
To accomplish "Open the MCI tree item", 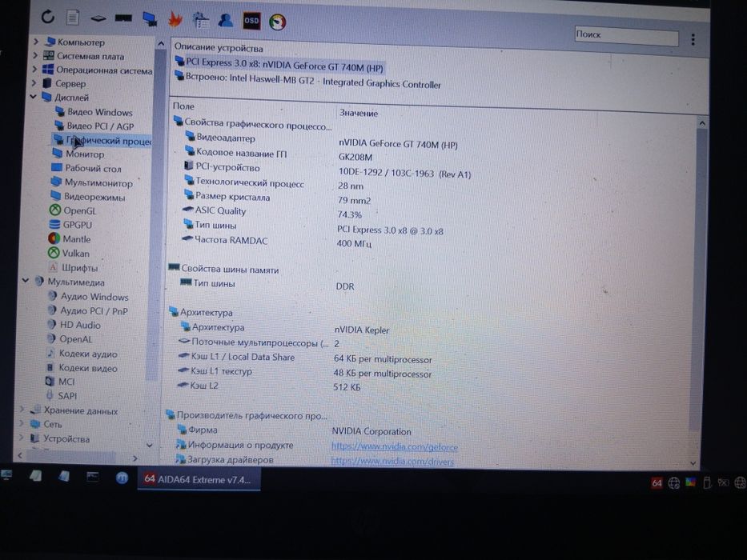I will pos(60,382).
